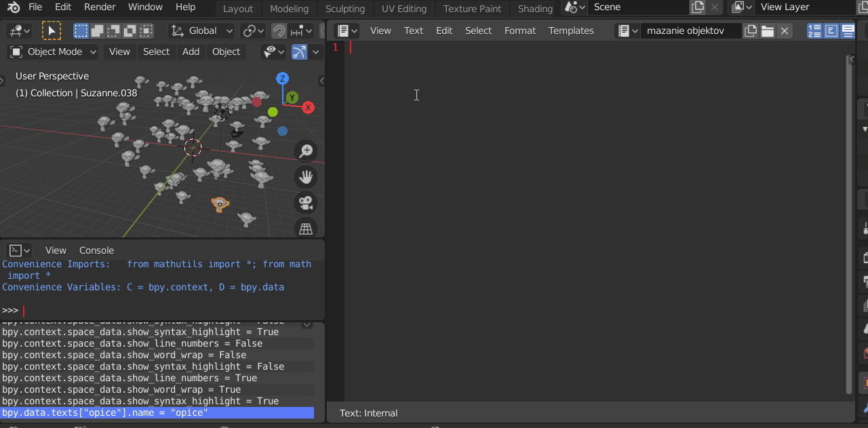Toggle word wrap display icon
The height and width of the screenshot is (428, 868).
pos(831,31)
